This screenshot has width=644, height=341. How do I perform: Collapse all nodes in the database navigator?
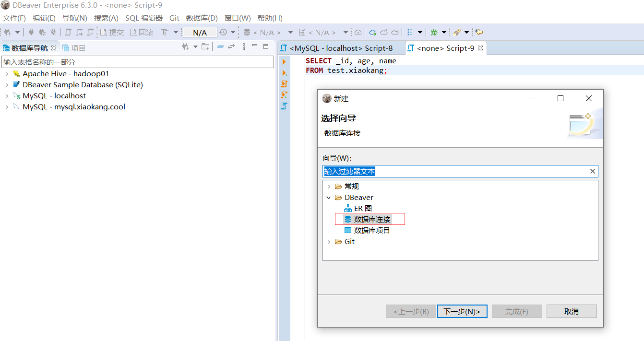pyautogui.click(x=220, y=47)
